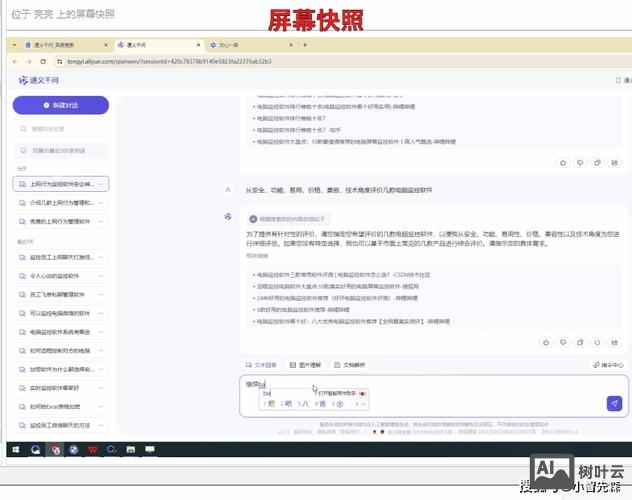The image size is (632, 500).
Task: Click into the 搜索历史记录 search field
Action: pyautogui.click(x=61, y=129)
